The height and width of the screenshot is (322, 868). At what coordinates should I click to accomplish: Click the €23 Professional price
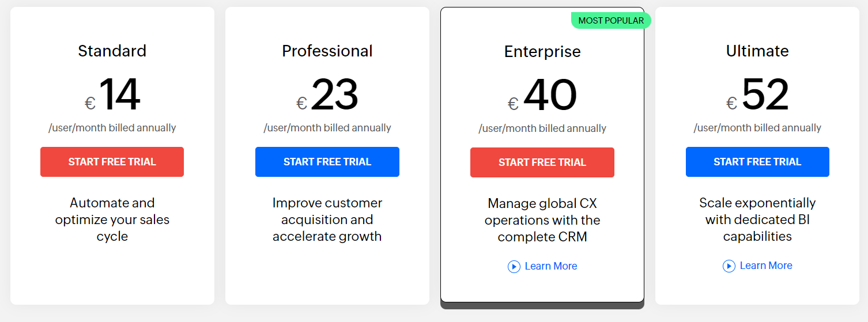329,95
